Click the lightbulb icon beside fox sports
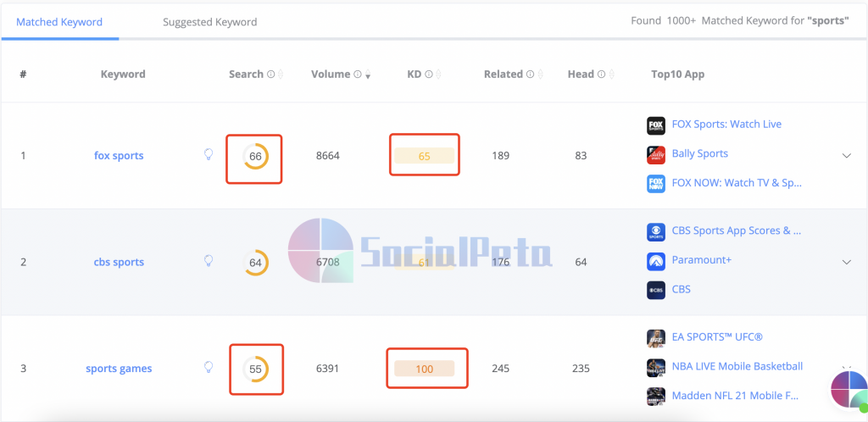This screenshot has height=422, width=868. click(209, 154)
